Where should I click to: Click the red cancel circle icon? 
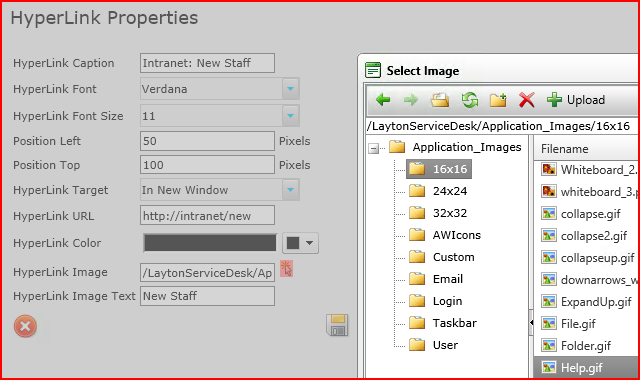25,326
